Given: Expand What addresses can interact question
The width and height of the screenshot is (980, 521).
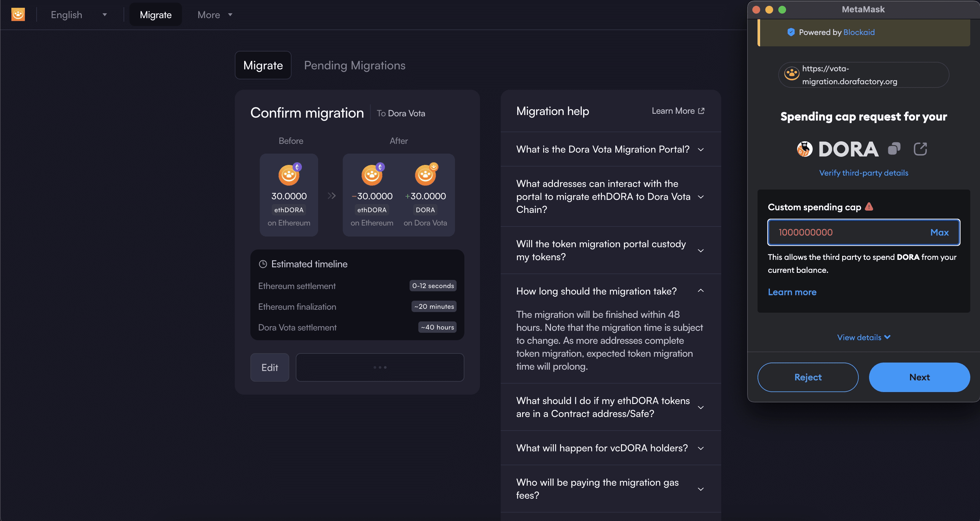Looking at the screenshot, I should (x=611, y=196).
